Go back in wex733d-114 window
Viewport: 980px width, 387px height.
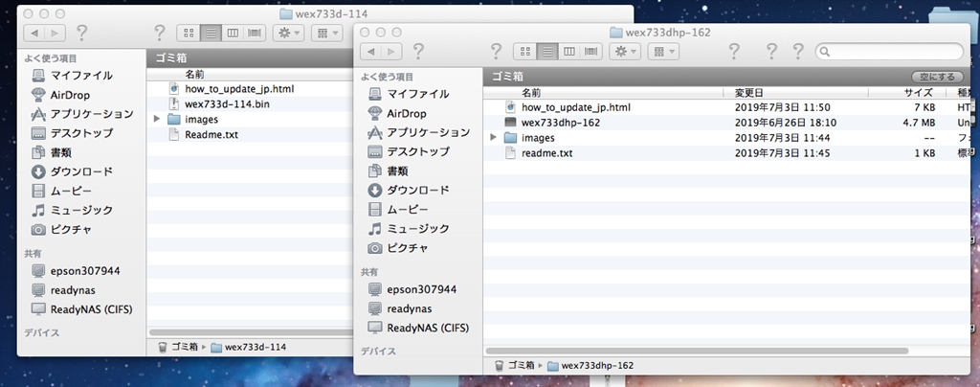pos(34,33)
